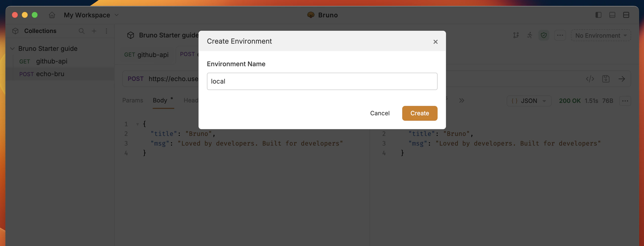
Task: Click the Cancel button in the dialog
Action: click(x=380, y=113)
